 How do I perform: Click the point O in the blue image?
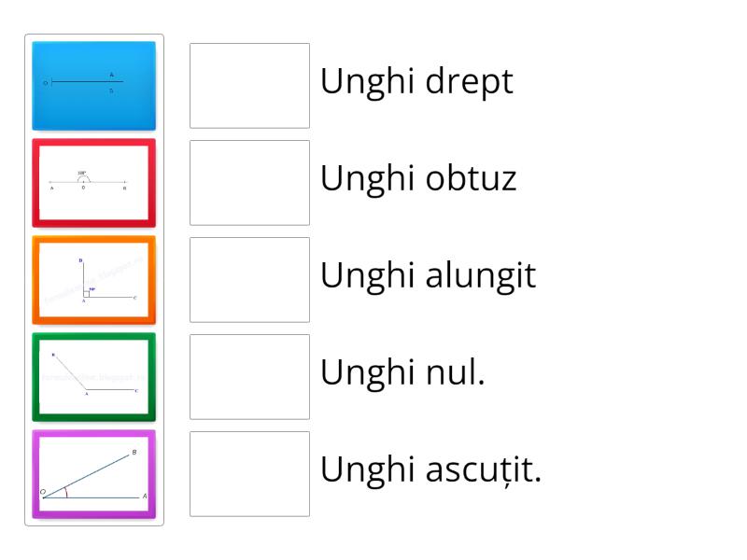pyautogui.click(x=45, y=82)
